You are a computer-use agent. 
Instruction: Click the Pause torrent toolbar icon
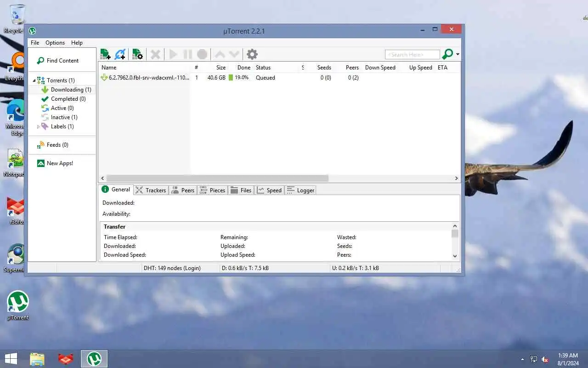pyautogui.click(x=187, y=54)
